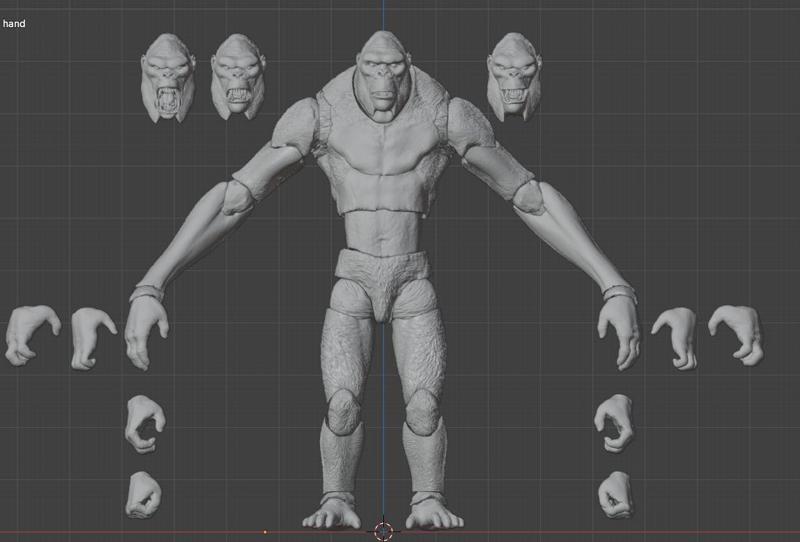The width and height of the screenshot is (800, 542).
Task: Select the spare gorilla head right of the figure
Action: (514, 77)
